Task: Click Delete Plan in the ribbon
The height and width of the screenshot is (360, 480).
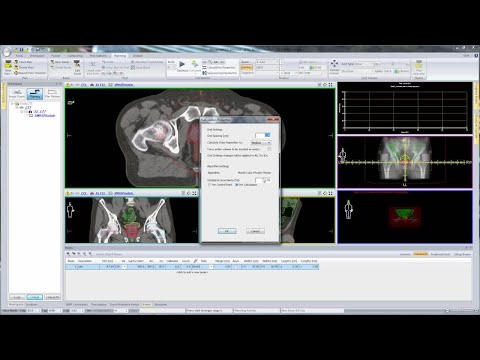Action: (24, 67)
